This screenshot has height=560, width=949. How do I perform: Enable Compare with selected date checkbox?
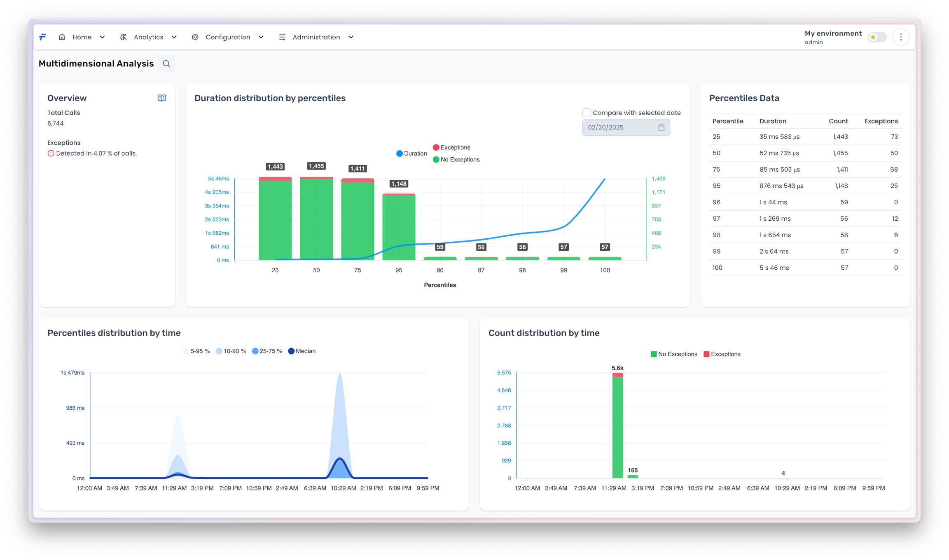pos(587,113)
